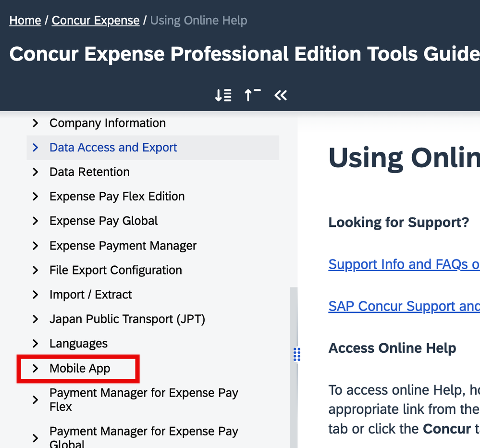Open the Support Info and FAQs link
This screenshot has width=480, height=448.
(404, 264)
